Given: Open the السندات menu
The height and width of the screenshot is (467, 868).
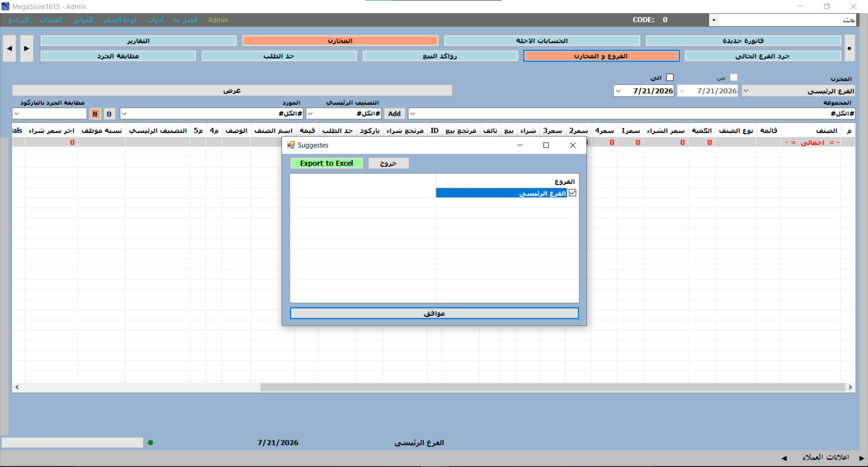Looking at the screenshot, I should pos(51,20).
